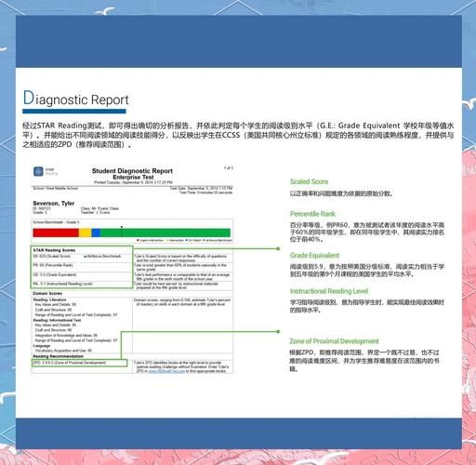Click the IRL (Instructional Reading Level) row
The image size is (476, 465).
click(x=62, y=284)
